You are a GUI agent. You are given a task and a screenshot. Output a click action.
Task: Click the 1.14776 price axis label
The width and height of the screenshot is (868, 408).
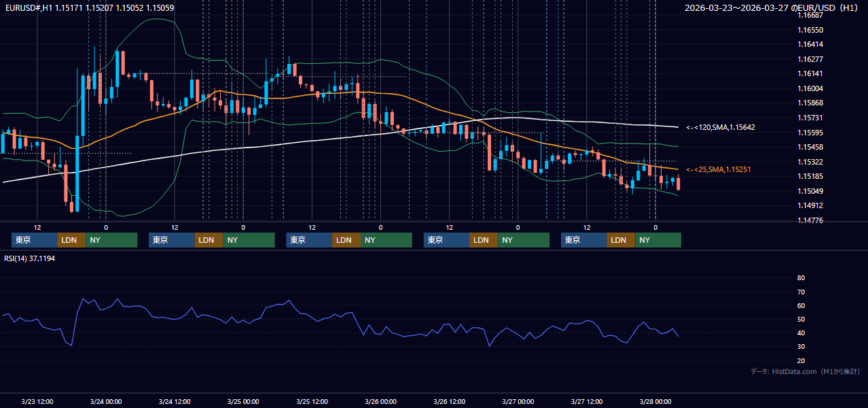810,220
